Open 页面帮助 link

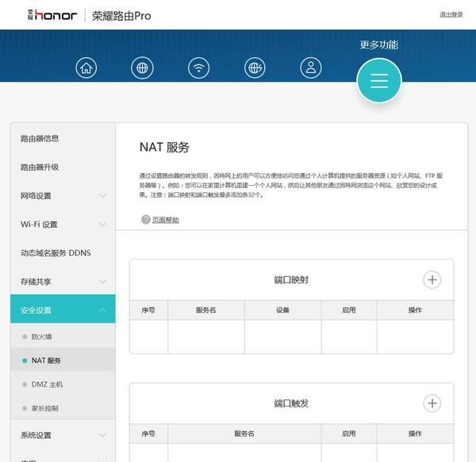166,220
